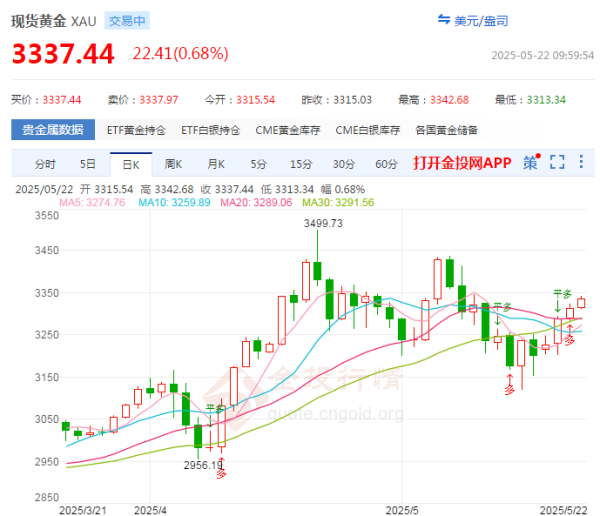Click the MA10: 3259.89 legend
Viewport: 600px width, 516px height.
click(174, 202)
